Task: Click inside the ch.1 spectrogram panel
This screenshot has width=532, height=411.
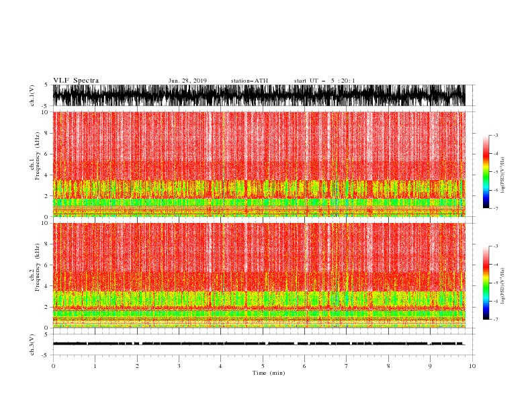Action: point(259,164)
